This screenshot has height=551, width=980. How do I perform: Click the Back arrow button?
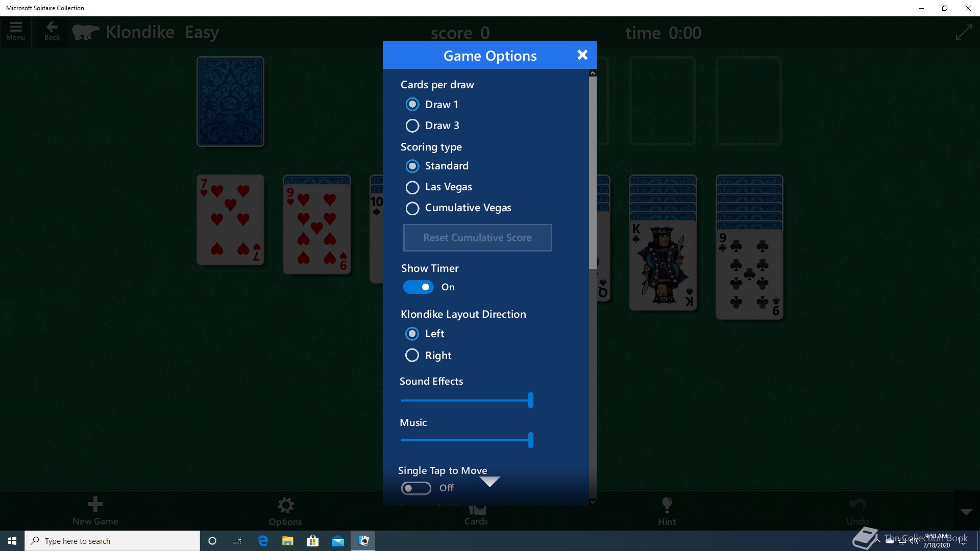(x=52, y=31)
